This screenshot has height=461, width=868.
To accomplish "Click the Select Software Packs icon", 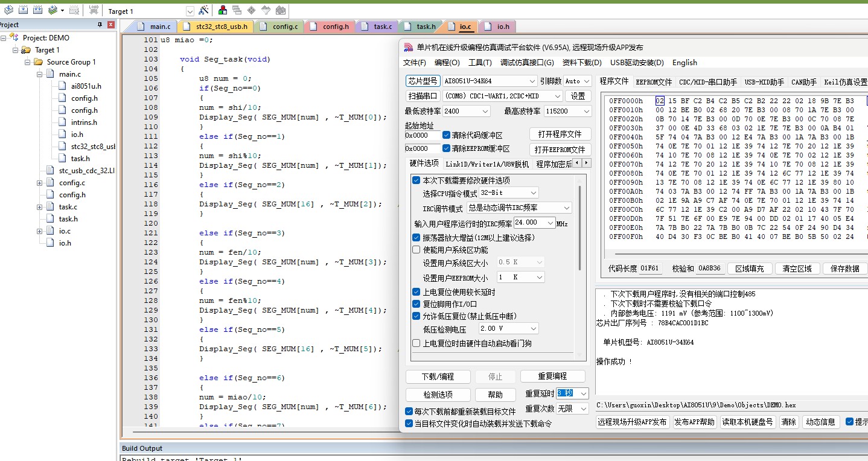I will click(x=266, y=10).
